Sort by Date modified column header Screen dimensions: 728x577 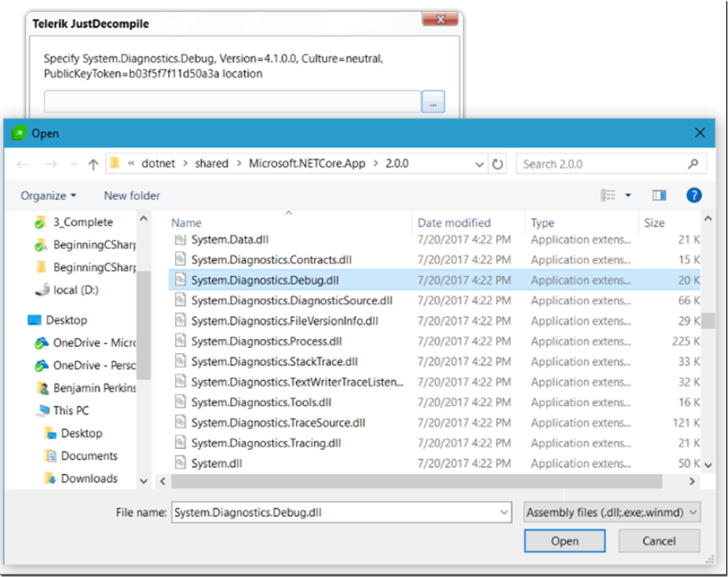tap(454, 223)
